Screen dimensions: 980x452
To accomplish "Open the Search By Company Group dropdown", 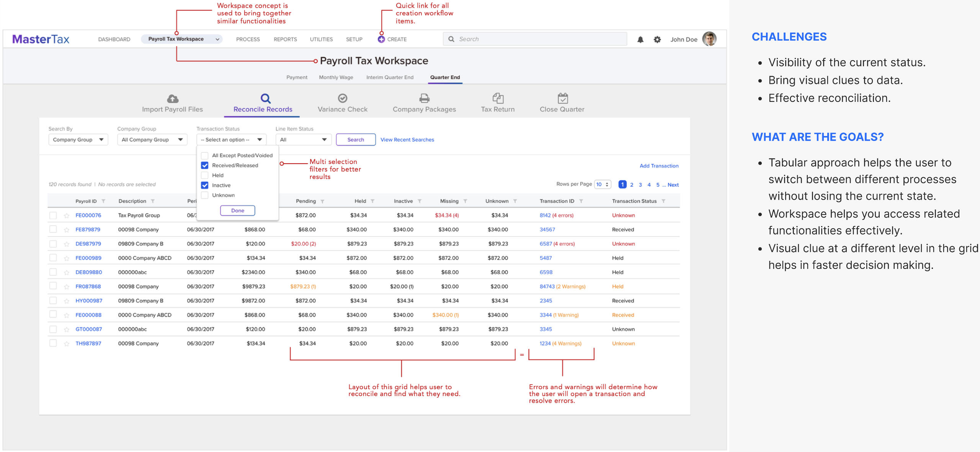I will (78, 140).
